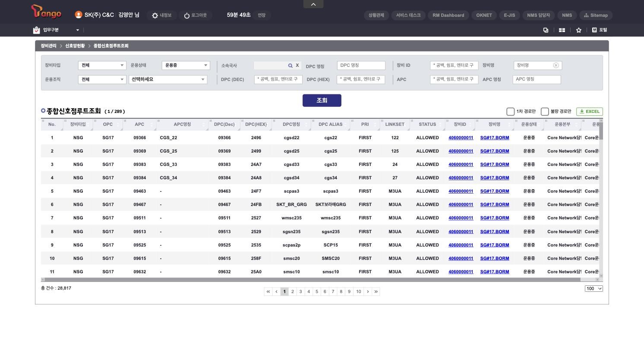Image resolution: width=644 pixels, height=350 pixels.
Task: Open the 장비타입 dropdown
Action: click(x=102, y=66)
